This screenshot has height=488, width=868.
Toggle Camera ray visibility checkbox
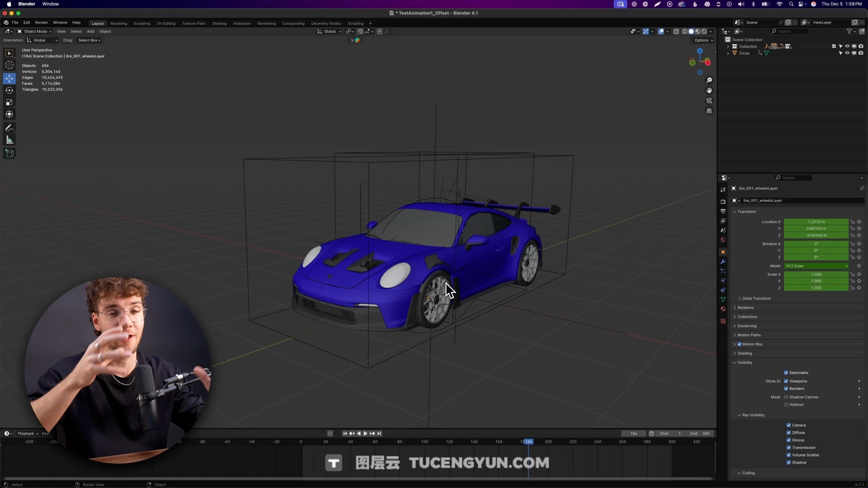(x=789, y=425)
